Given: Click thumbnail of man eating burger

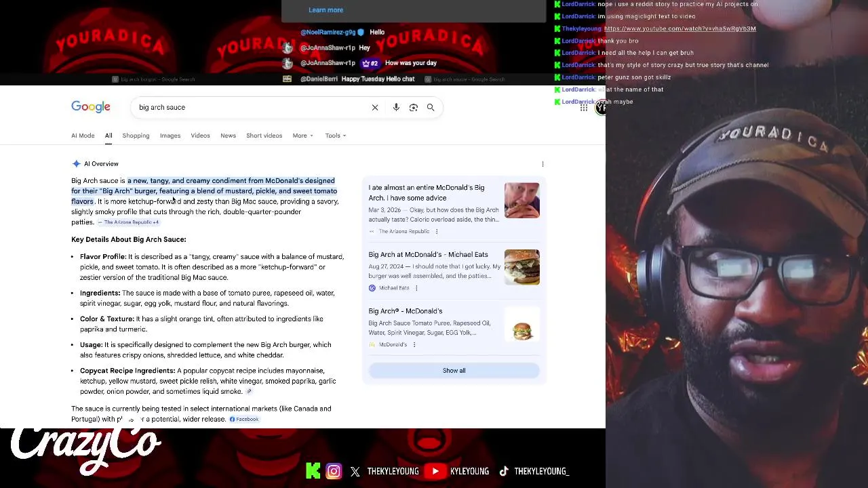Looking at the screenshot, I should (522, 201).
